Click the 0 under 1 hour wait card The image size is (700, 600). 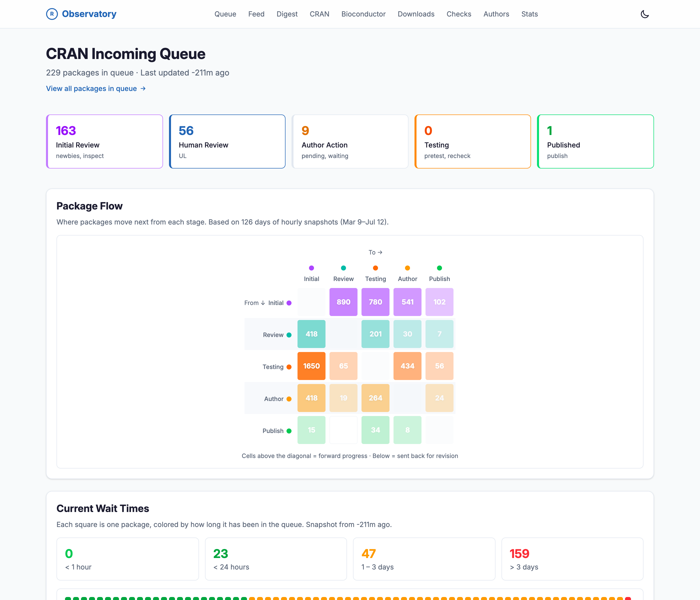tap(128, 559)
